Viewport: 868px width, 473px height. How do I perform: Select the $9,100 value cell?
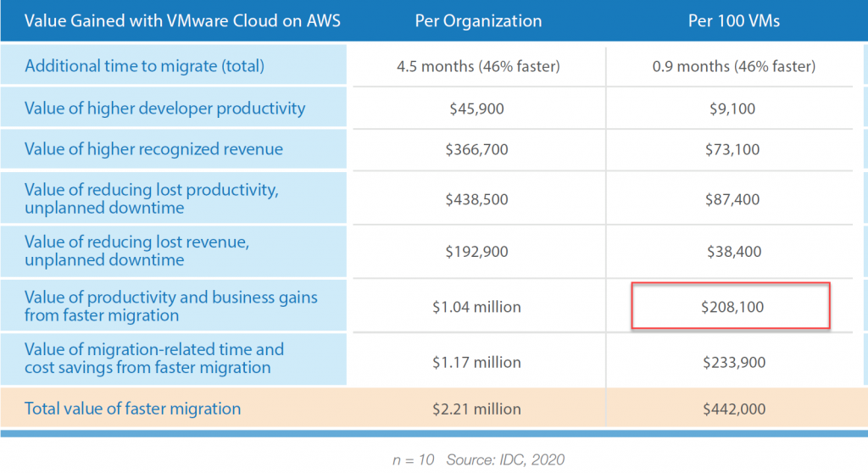[733, 109]
